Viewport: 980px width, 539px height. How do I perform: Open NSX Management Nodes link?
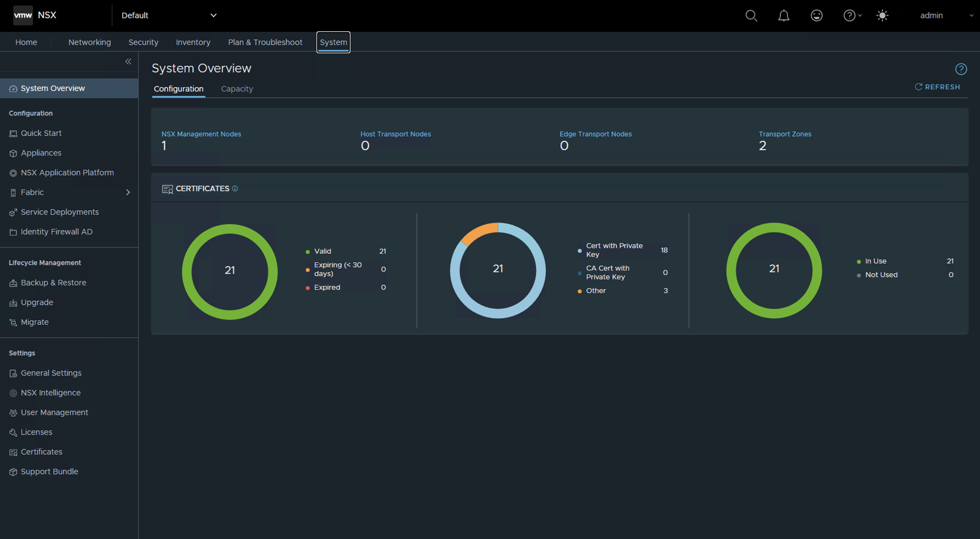click(x=201, y=134)
